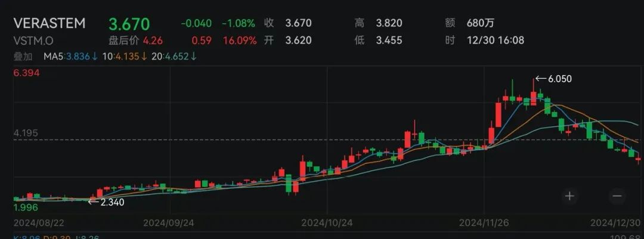Image resolution: width=644 pixels, height=239 pixels.
Task: Click the 2024/09/24 date label
Action: coord(168,222)
